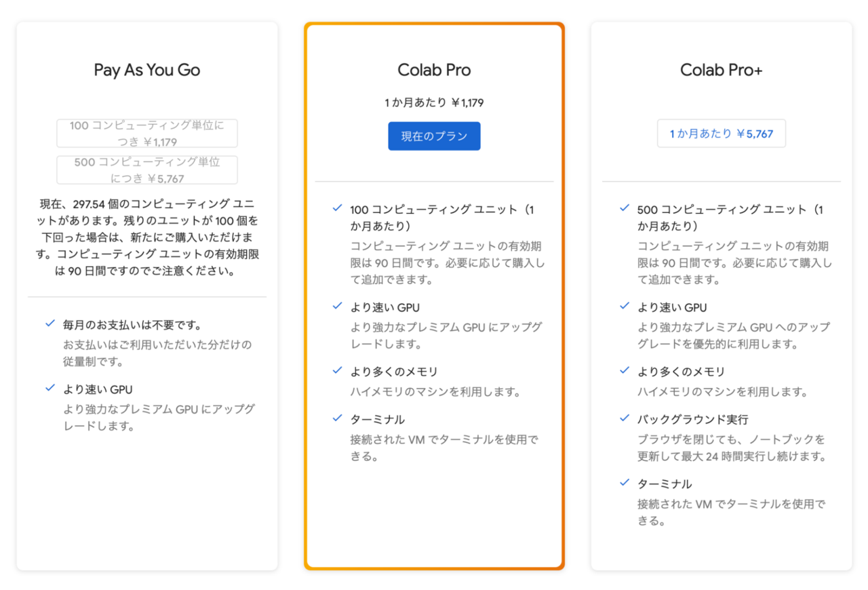This screenshot has height=590, width=868.
Task: Click the Colab Pro card heading
Action: coord(434,70)
